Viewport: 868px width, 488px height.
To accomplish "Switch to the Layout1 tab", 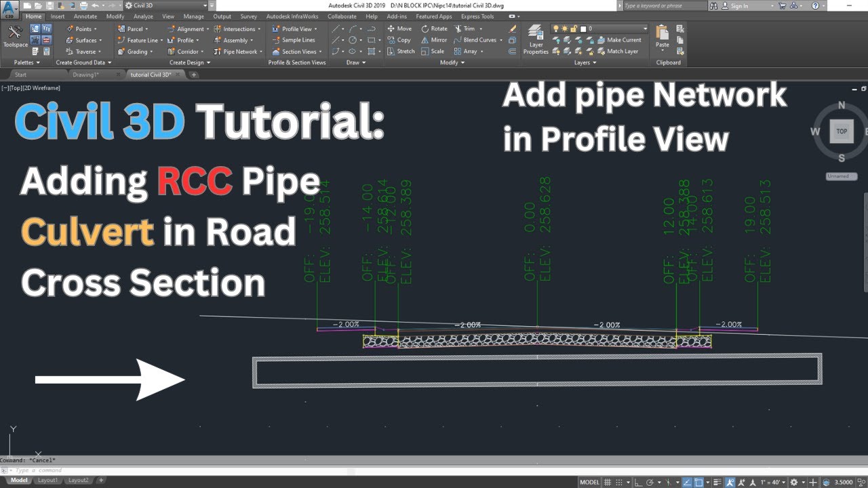I will tap(47, 480).
